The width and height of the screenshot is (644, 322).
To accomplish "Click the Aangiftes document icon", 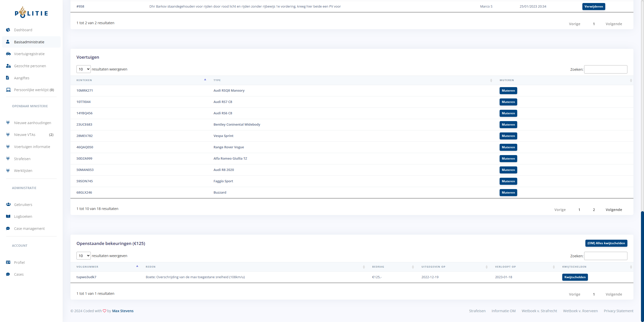I will click(x=8, y=78).
